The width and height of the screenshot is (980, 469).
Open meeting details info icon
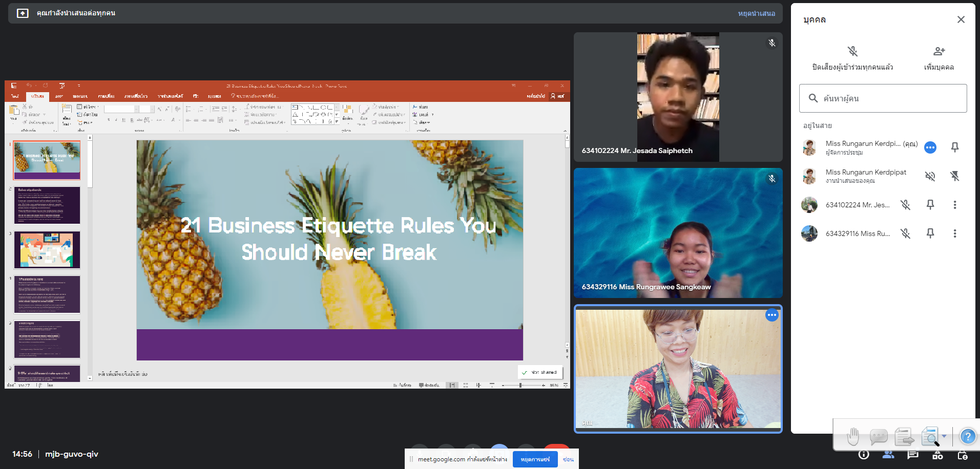coord(864,455)
